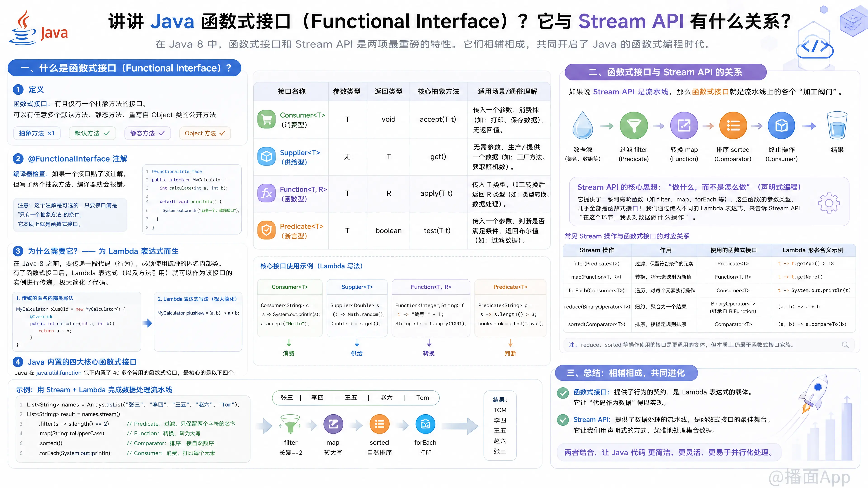Click the 静态方法 pill with checkmark
Viewport: 868px width, 488px height.
click(148, 133)
